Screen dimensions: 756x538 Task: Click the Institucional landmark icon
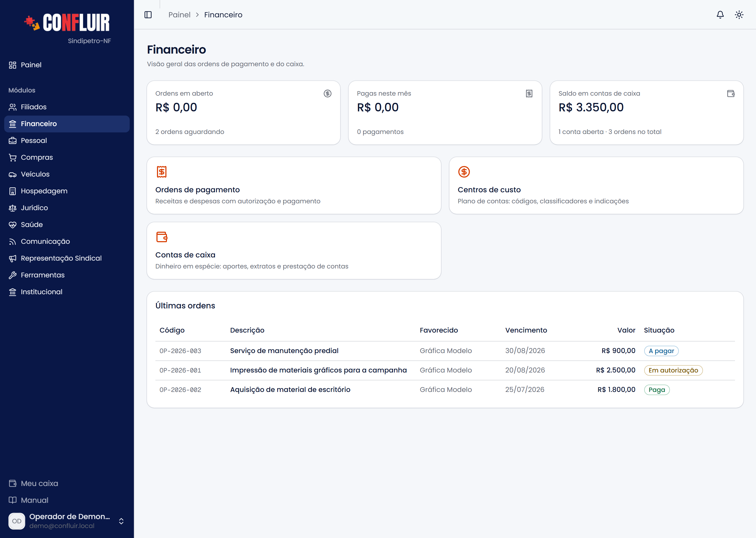click(13, 292)
